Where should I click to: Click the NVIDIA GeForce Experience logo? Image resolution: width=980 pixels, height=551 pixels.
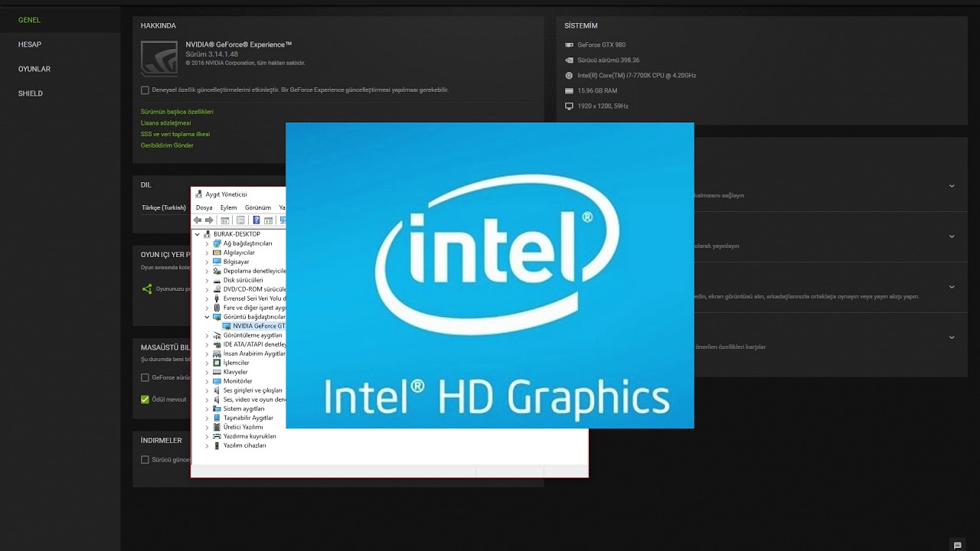159,58
